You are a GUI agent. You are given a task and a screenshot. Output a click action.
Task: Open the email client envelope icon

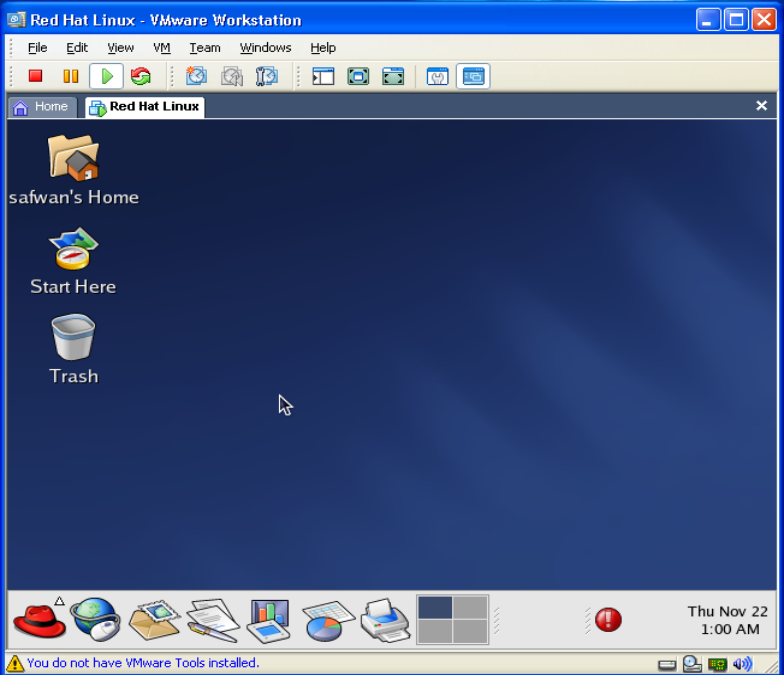[x=153, y=619]
